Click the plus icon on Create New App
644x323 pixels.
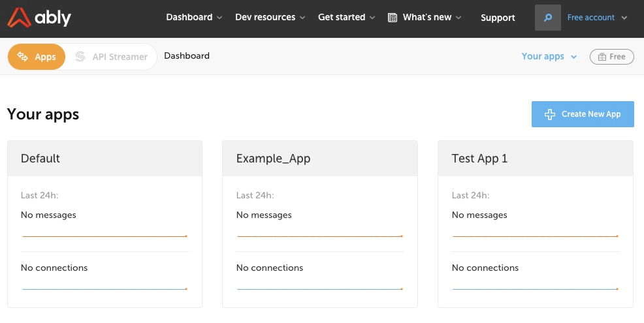click(x=549, y=114)
